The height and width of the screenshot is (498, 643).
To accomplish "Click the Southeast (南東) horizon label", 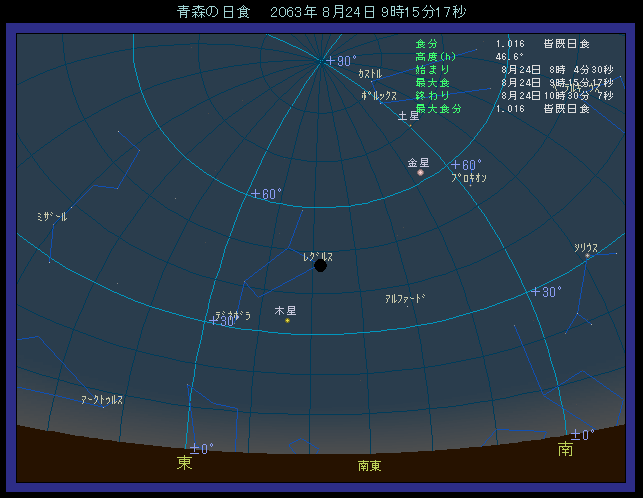I will tap(369, 466).
